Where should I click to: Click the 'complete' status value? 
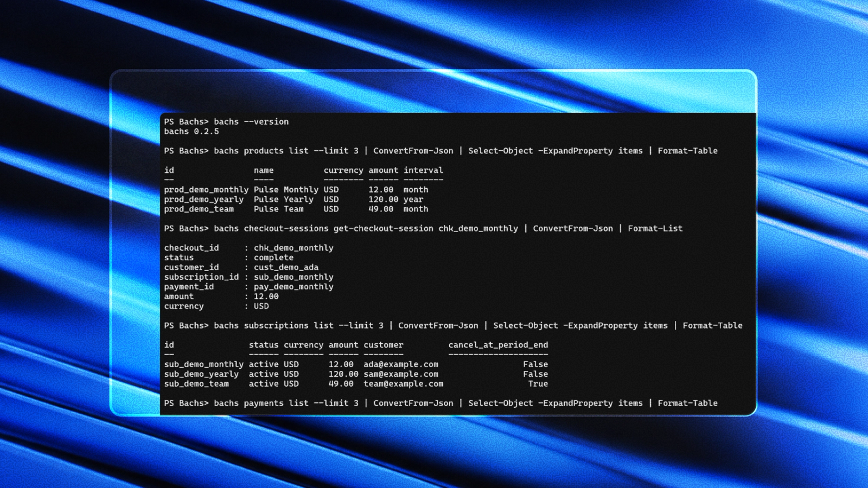[x=273, y=258]
